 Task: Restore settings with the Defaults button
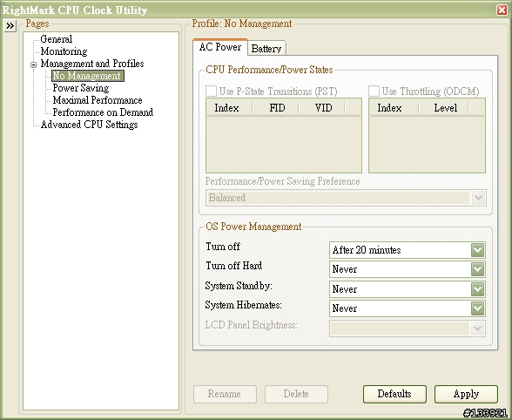394,394
